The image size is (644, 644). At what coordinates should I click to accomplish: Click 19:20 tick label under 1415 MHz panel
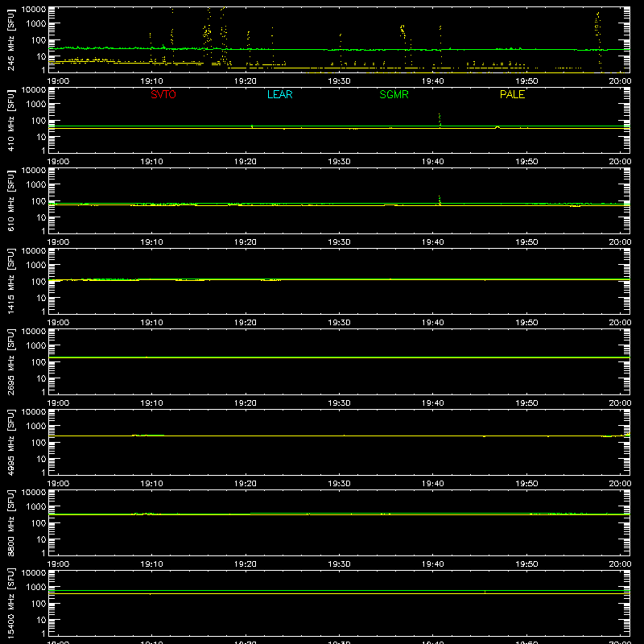pyautogui.click(x=246, y=323)
